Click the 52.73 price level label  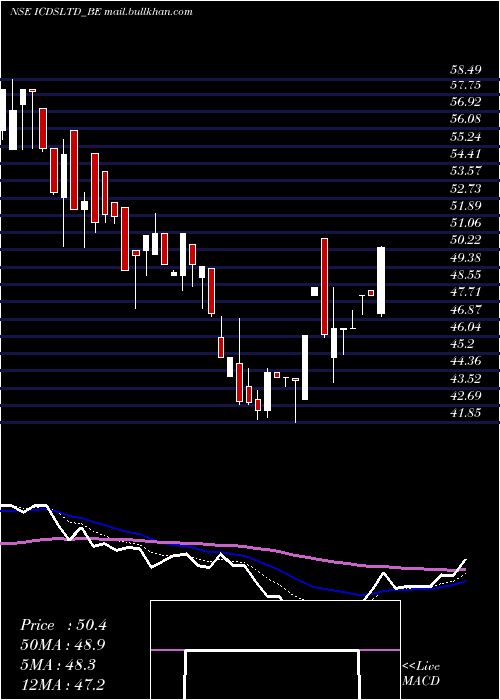coord(465,189)
